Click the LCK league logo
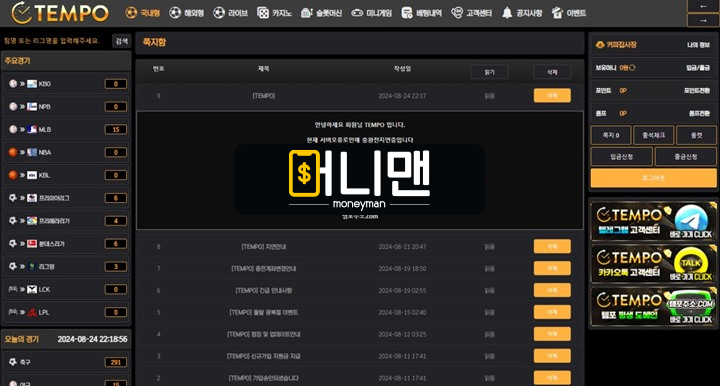 click(32, 289)
